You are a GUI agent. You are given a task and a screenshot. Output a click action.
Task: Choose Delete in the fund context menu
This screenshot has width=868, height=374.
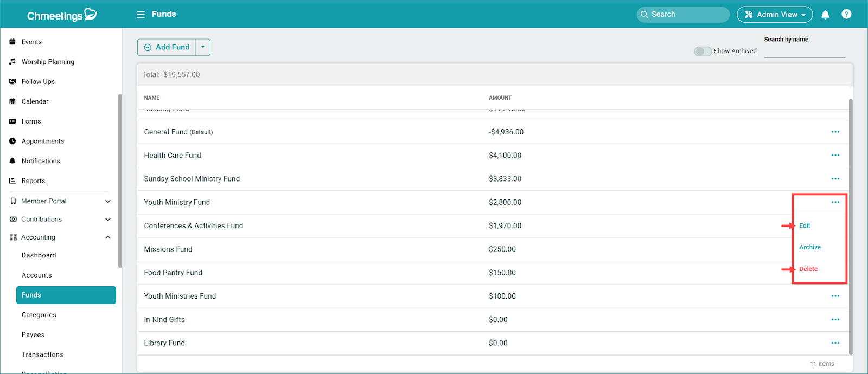(808, 269)
